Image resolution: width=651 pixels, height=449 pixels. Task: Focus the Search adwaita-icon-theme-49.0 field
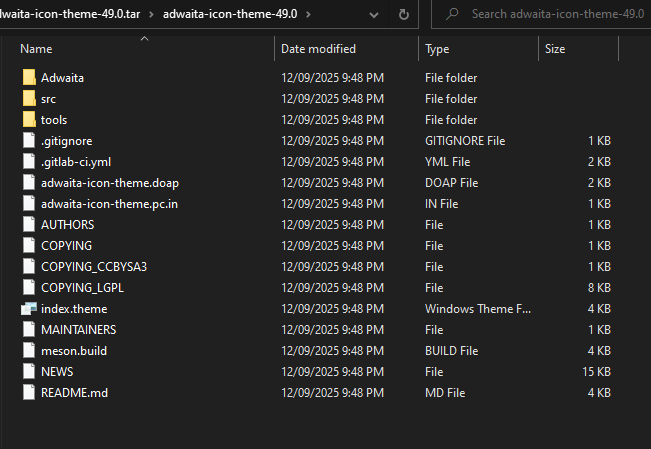click(x=555, y=15)
